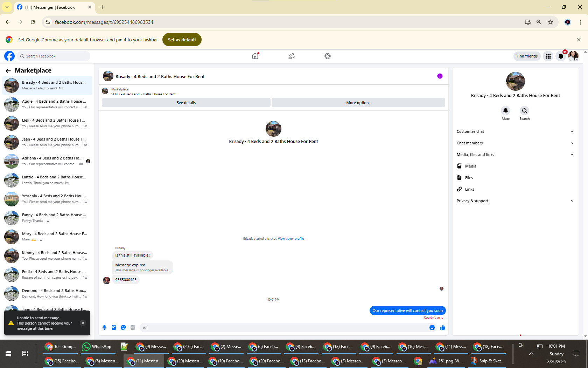
Task: Click See details for the listing
Action: coord(186,103)
